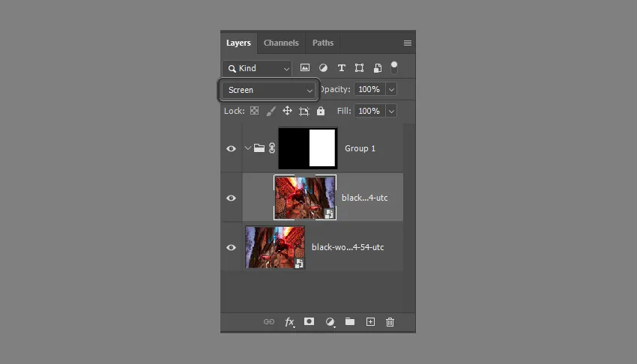
Task: Select the Group 1 layer mask thumbnail
Action: click(308, 148)
